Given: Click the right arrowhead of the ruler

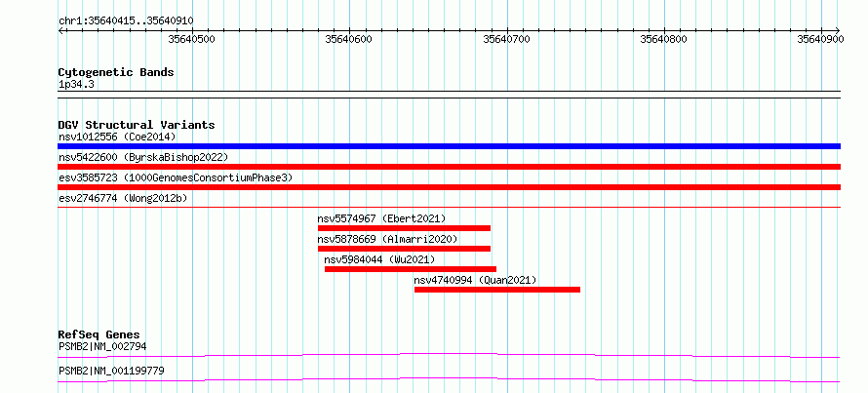Looking at the screenshot, I should [x=838, y=30].
